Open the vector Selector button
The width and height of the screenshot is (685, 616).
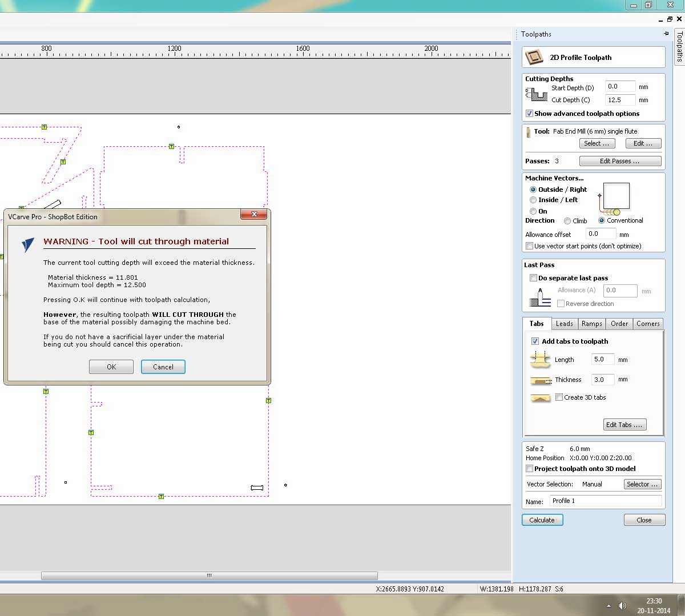(643, 484)
